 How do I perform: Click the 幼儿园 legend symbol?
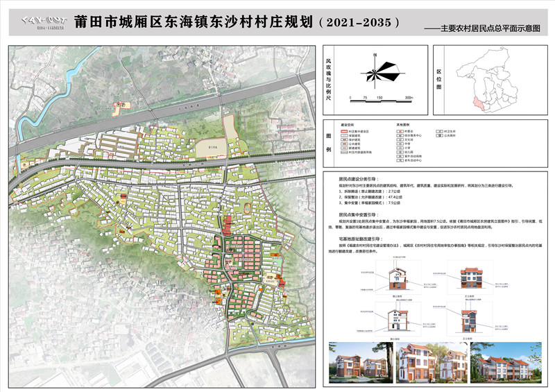tap(400, 152)
